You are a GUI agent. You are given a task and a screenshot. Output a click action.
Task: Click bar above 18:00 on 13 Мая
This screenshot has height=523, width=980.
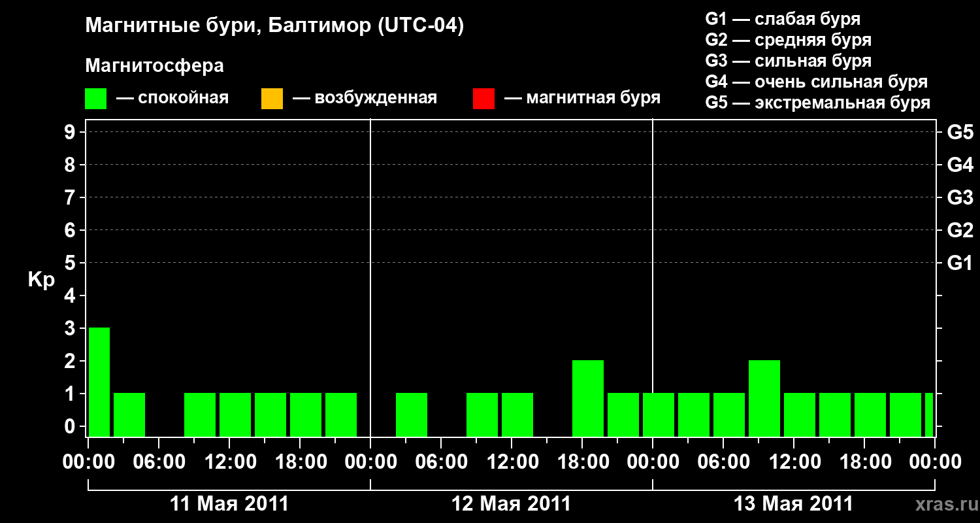pos(870,414)
